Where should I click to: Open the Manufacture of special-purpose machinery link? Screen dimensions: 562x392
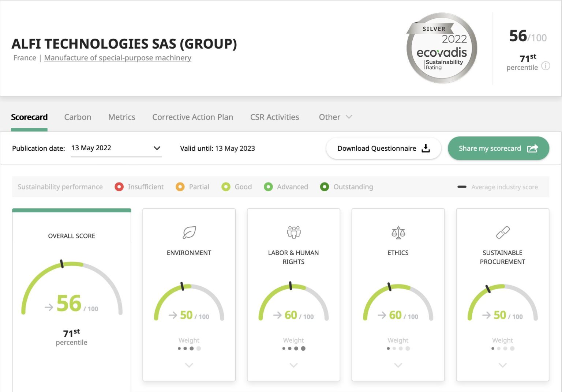[117, 58]
